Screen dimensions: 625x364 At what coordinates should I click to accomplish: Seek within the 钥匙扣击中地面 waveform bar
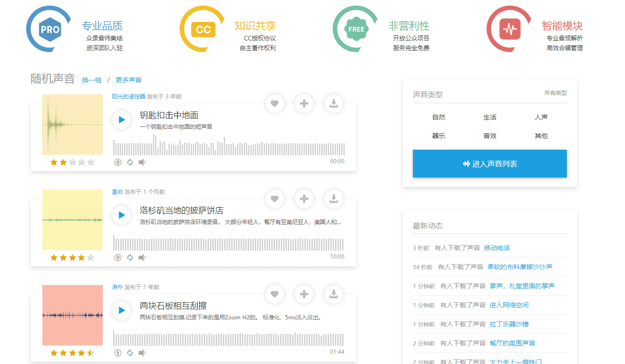(x=229, y=145)
